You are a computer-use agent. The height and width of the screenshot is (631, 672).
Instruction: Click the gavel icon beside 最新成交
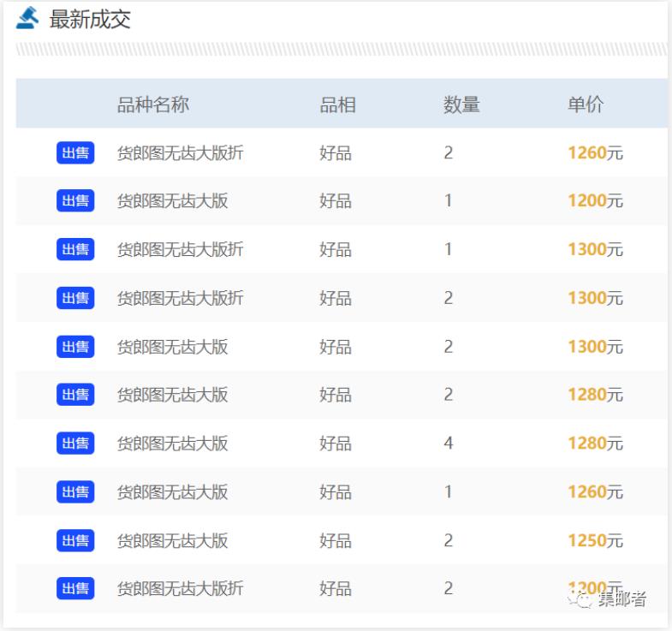coord(27,18)
